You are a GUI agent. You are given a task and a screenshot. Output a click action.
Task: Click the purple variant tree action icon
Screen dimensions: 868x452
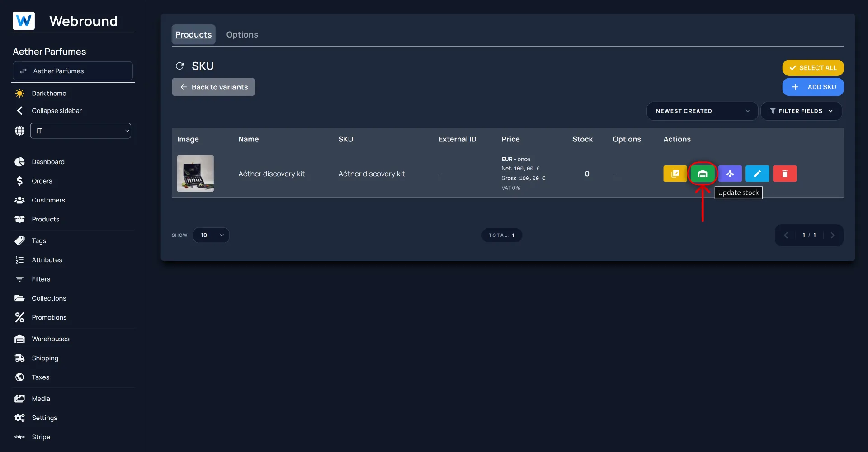[730, 174]
